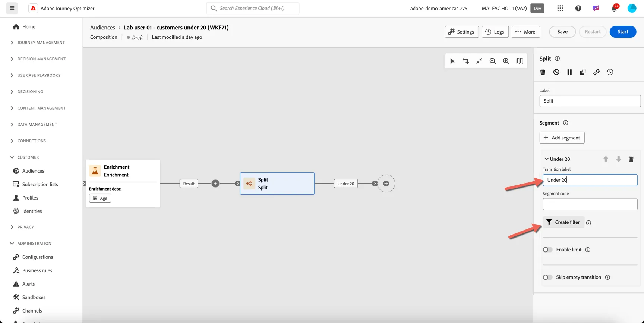Click the Segment info icon
Image resolution: width=644 pixels, height=323 pixels.
coord(565,123)
